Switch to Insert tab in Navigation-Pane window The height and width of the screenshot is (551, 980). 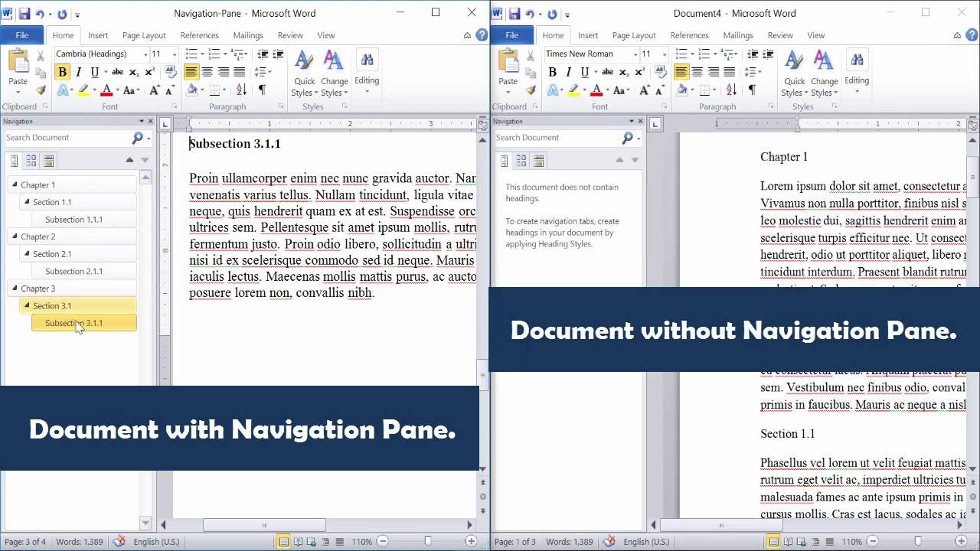(x=98, y=35)
